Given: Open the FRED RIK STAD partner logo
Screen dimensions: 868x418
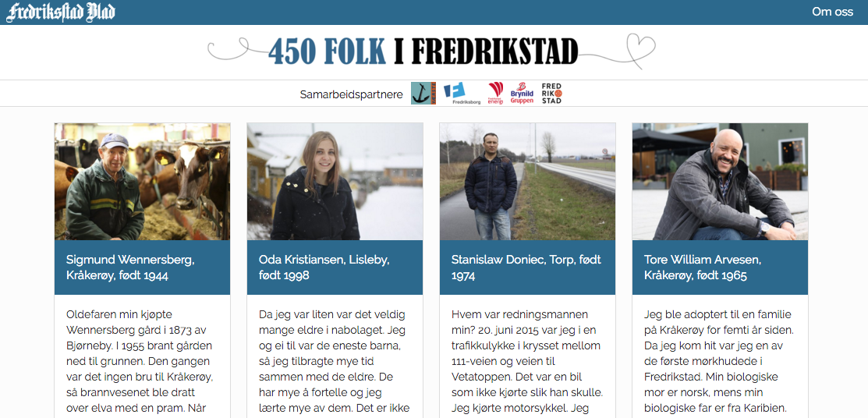Looking at the screenshot, I should click(x=551, y=93).
